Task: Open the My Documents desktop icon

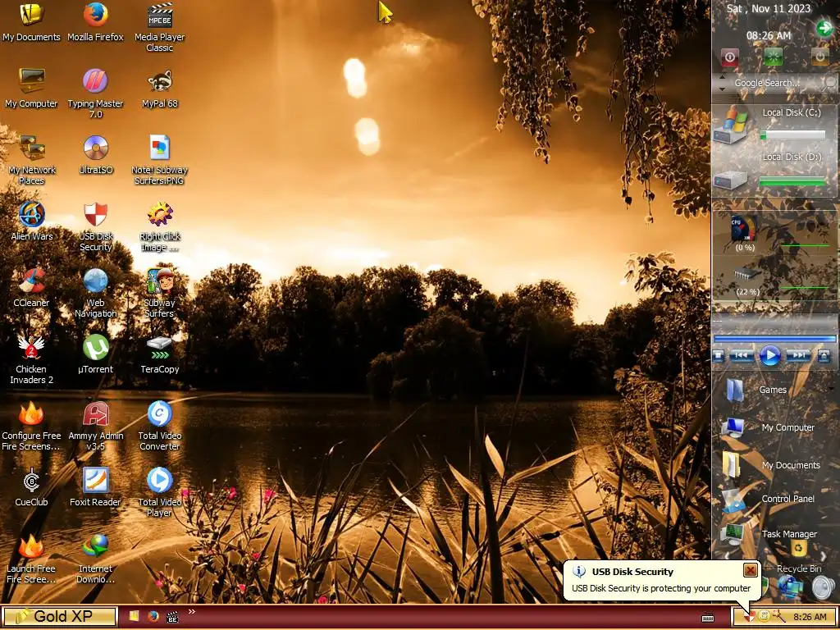Action: pos(32,22)
